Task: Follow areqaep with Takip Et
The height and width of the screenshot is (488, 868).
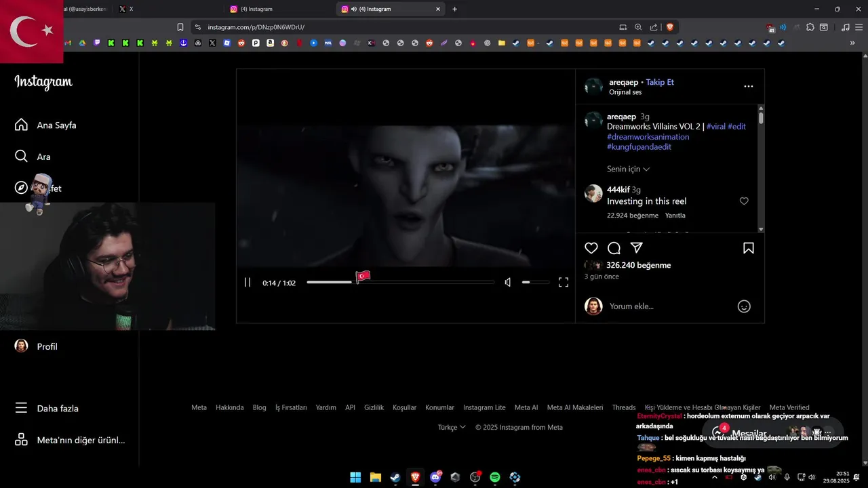Action: click(x=660, y=82)
